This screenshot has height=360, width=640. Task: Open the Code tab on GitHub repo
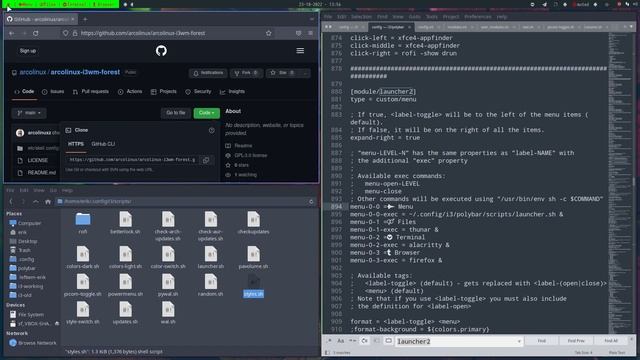click(x=24, y=92)
